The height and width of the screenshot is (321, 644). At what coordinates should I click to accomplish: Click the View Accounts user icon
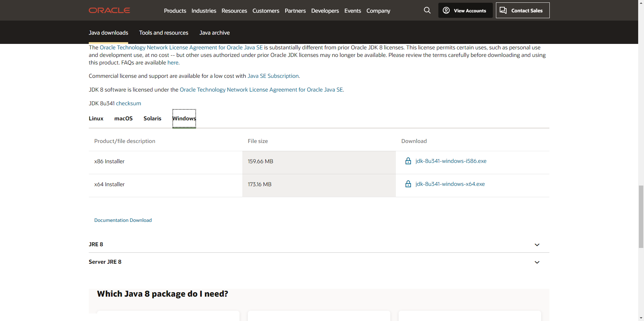pos(446,10)
